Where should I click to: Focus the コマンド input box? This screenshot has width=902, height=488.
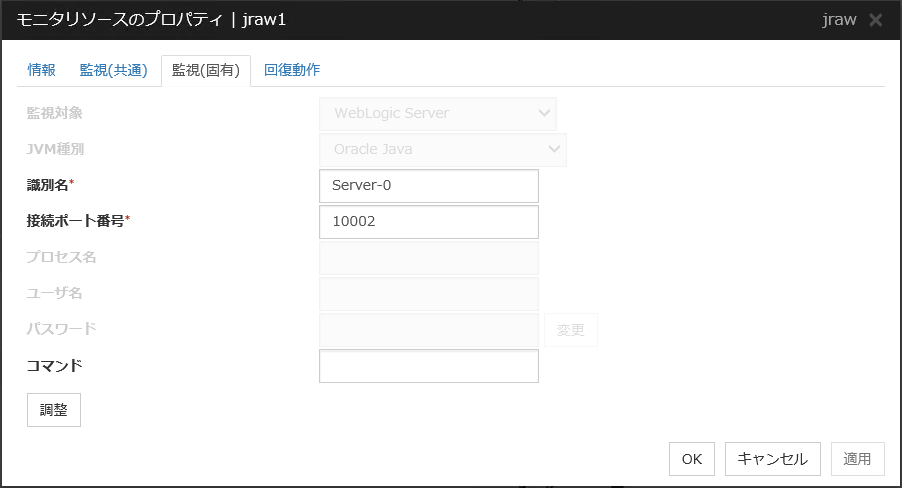pos(428,366)
